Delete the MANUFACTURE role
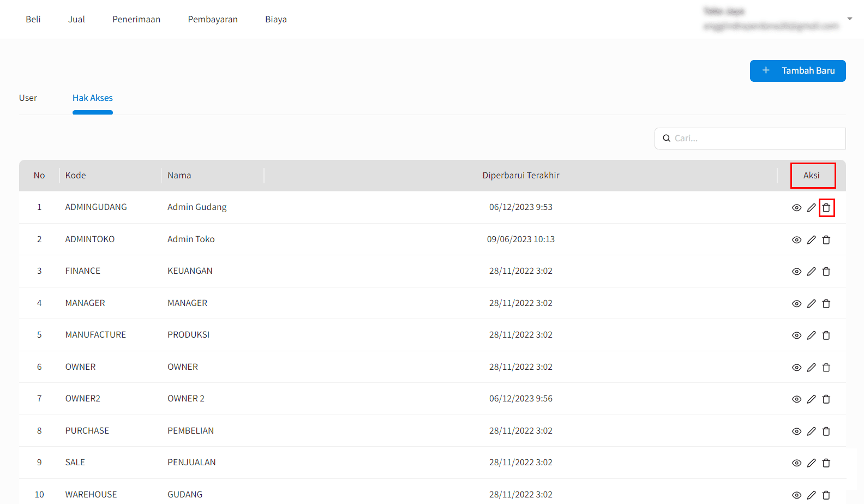Screen dimensions: 864x504 pos(826,335)
